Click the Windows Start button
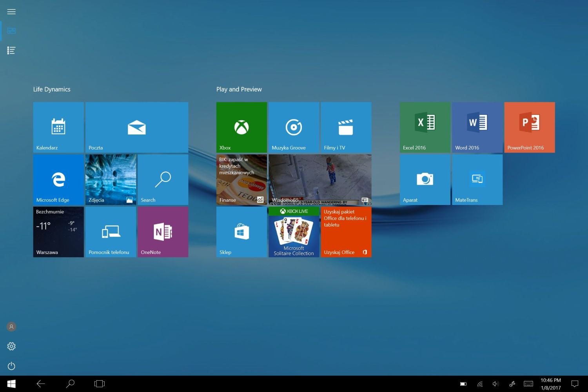 point(11,384)
